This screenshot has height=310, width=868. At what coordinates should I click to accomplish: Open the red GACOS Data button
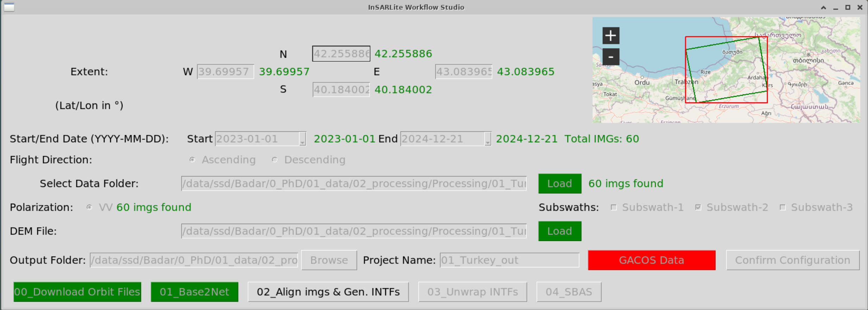click(652, 260)
